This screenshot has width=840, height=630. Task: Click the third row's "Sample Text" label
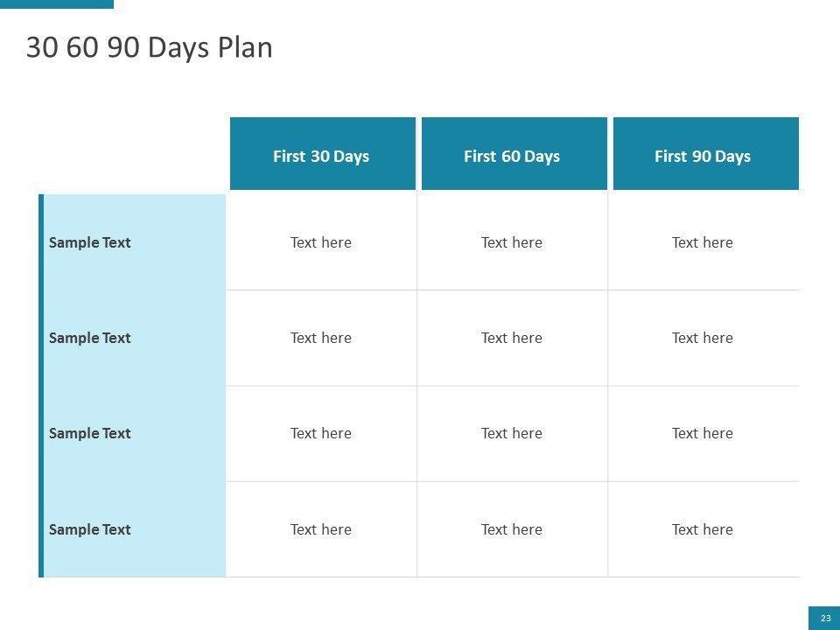tap(90, 433)
